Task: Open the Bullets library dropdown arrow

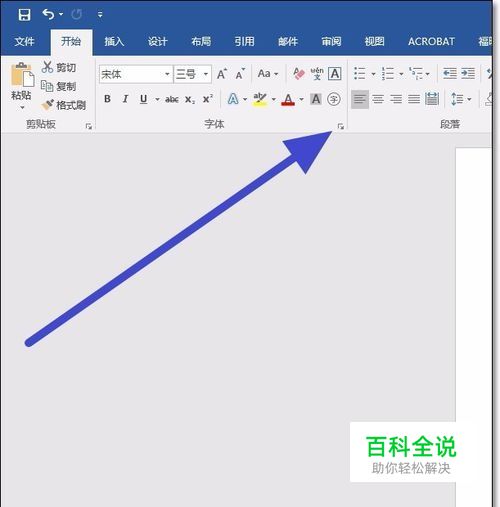Action: (x=373, y=74)
